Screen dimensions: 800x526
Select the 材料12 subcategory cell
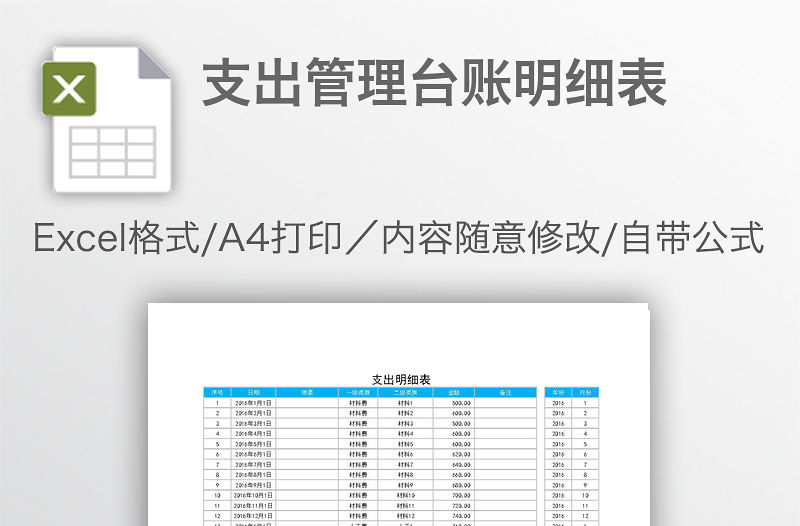(x=406, y=516)
